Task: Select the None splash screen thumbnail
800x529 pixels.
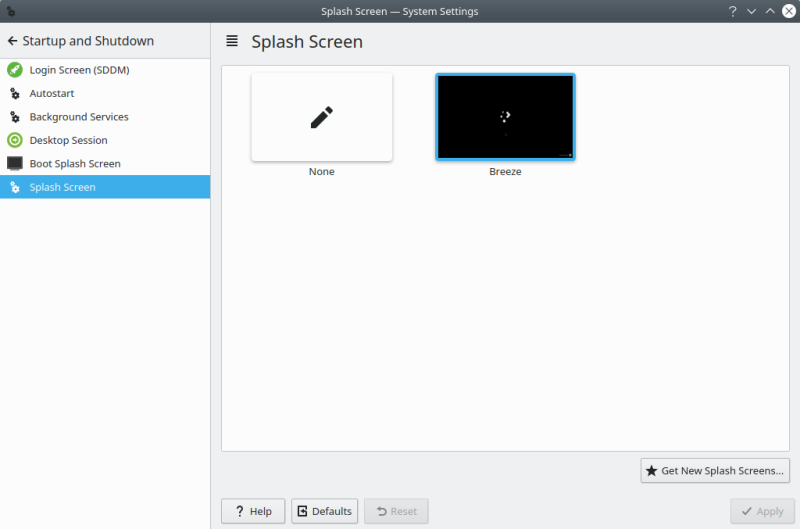Action: coord(321,117)
